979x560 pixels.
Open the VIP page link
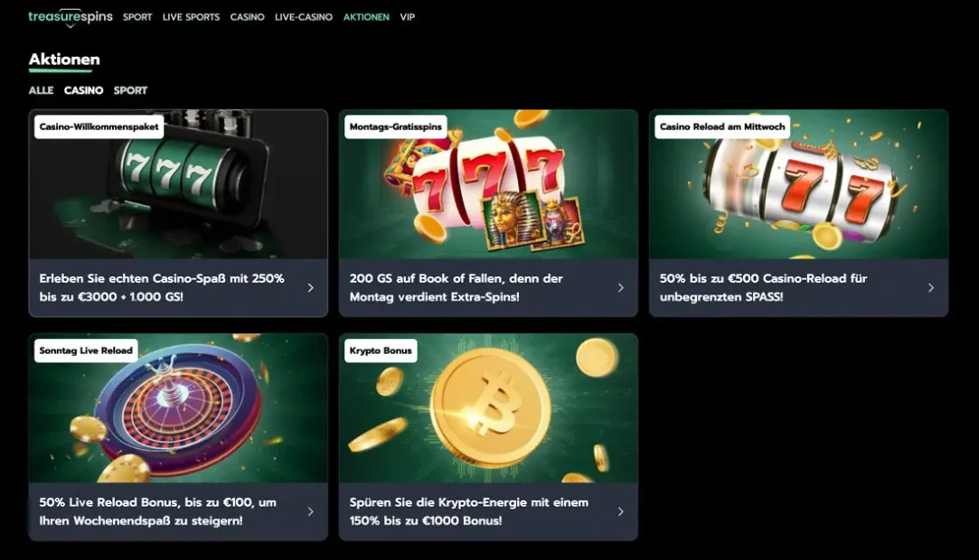coord(407,17)
